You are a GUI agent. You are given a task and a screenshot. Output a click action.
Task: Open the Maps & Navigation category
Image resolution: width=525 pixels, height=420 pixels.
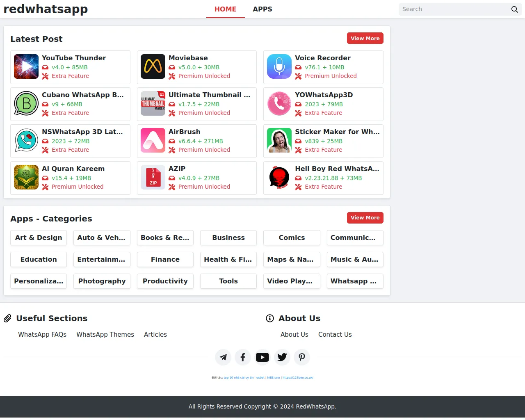292,260
